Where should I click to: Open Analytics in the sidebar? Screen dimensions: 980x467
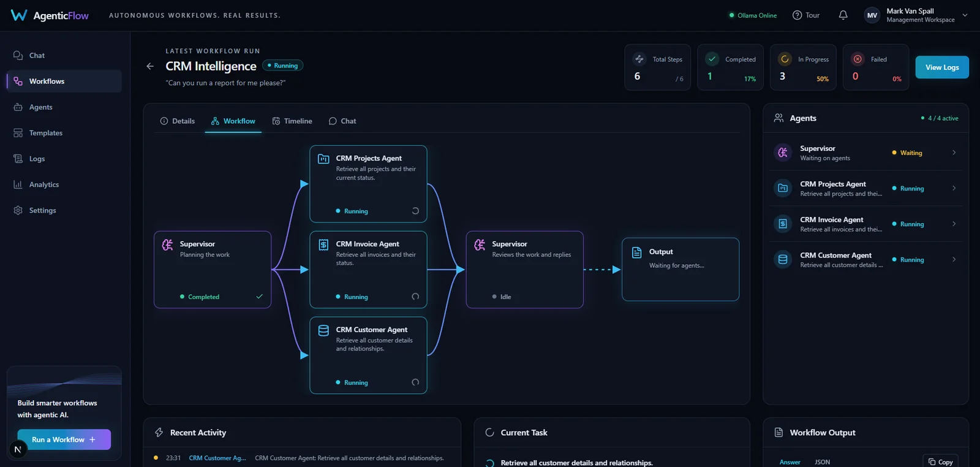(x=64, y=184)
